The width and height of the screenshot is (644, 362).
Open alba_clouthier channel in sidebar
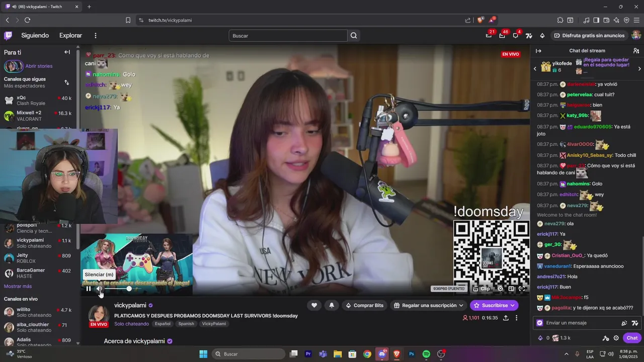pyautogui.click(x=38, y=327)
